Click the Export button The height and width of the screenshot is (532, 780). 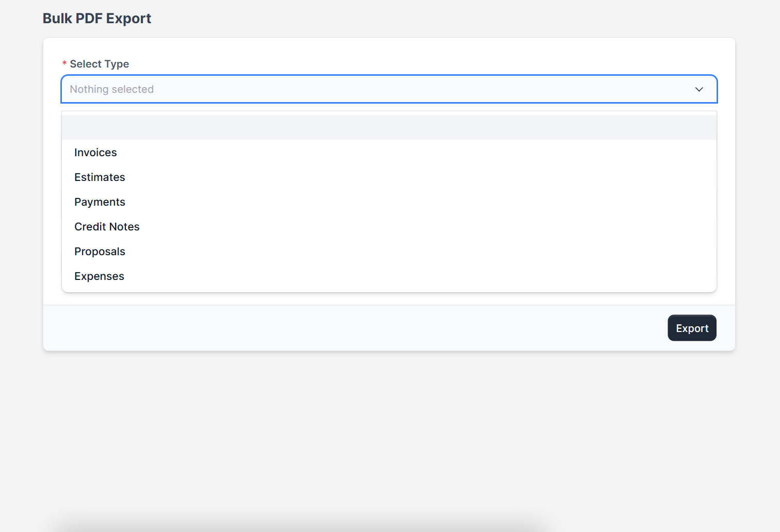692,328
